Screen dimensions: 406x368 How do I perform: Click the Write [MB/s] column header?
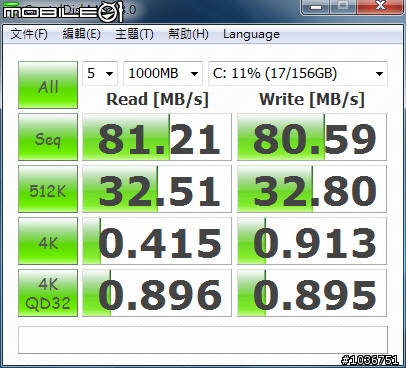tap(312, 99)
